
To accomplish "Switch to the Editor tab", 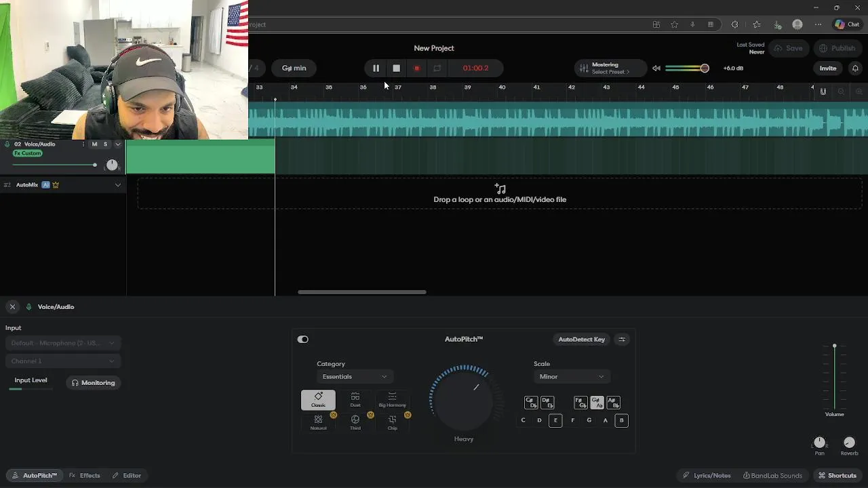I will click(x=127, y=476).
